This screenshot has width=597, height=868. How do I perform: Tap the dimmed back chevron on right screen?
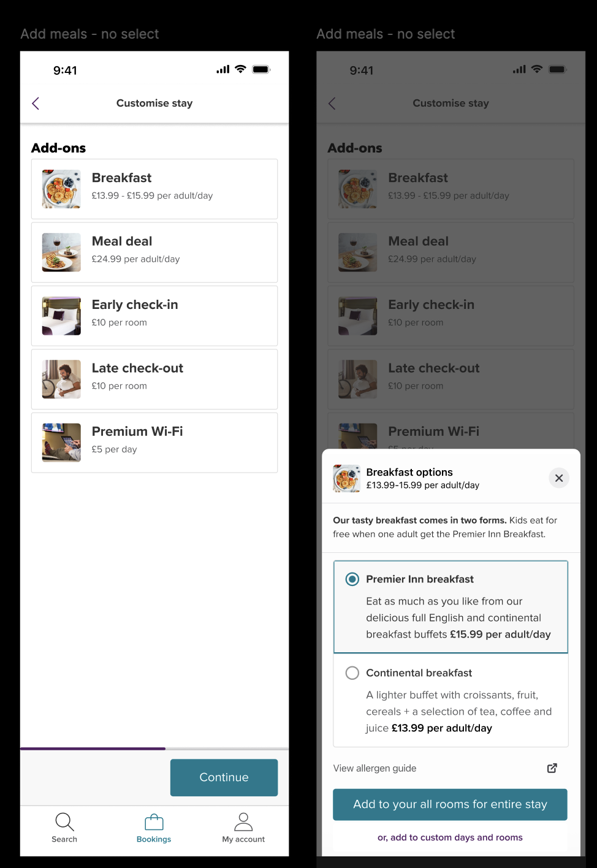332,104
